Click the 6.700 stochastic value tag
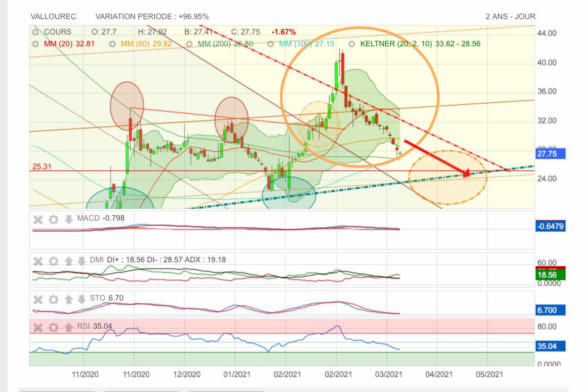Viewport: 586px width, 392px height. point(550,310)
